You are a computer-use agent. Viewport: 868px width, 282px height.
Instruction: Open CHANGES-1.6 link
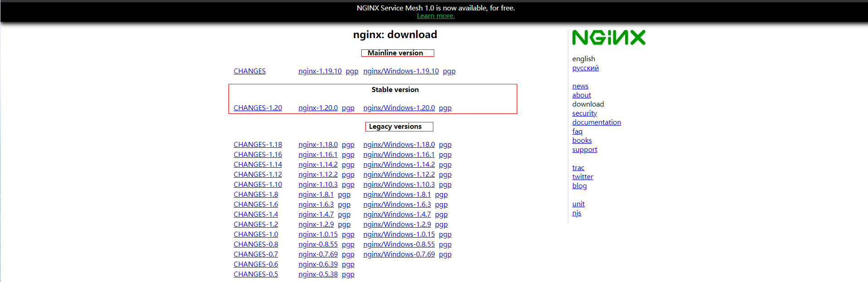click(x=256, y=204)
